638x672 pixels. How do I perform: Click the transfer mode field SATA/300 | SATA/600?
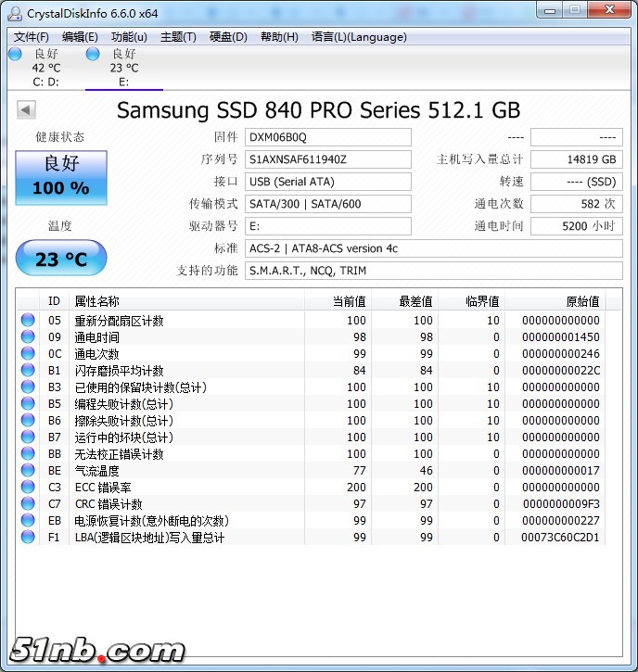point(328,204)
